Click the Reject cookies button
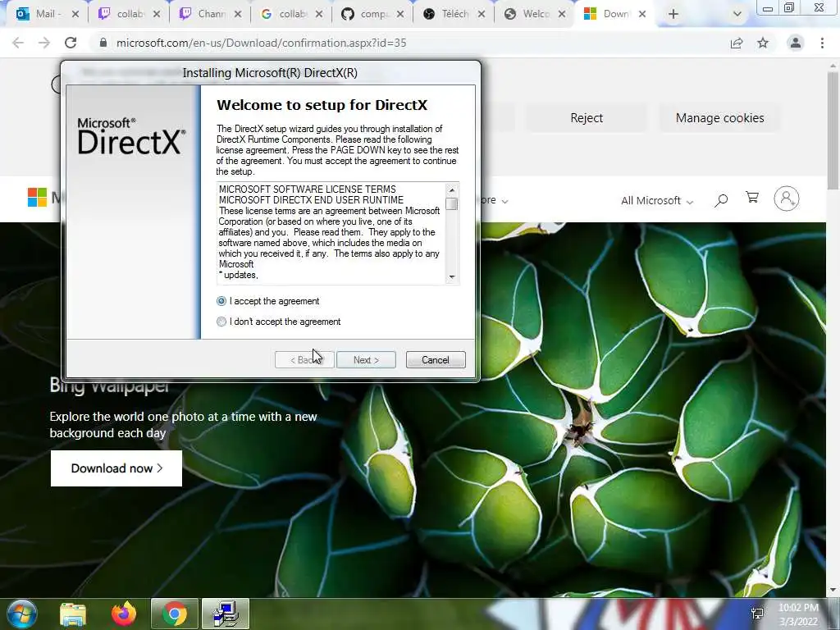Screen dimensions: 840x630 point(587,118)
